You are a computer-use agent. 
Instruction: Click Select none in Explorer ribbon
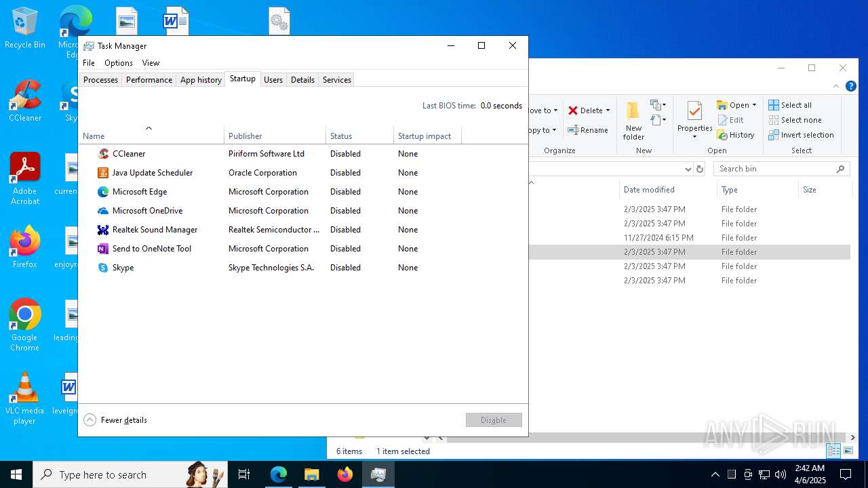click(x=795, y=120)
